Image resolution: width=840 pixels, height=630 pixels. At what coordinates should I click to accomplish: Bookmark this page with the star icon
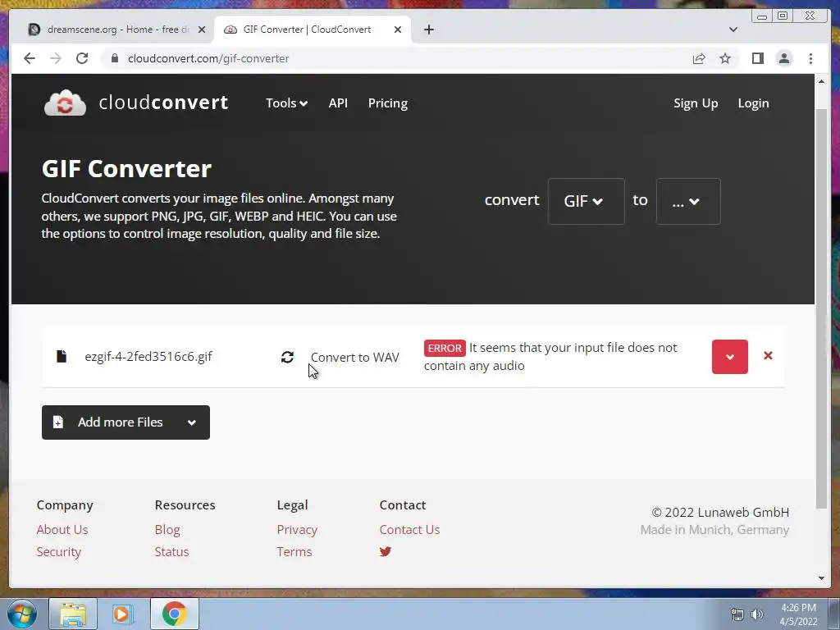[x=725, y=58]
